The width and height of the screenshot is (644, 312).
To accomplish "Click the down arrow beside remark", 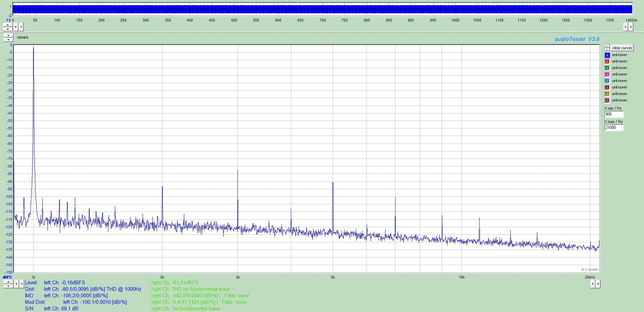I will (x=8, y=39).
